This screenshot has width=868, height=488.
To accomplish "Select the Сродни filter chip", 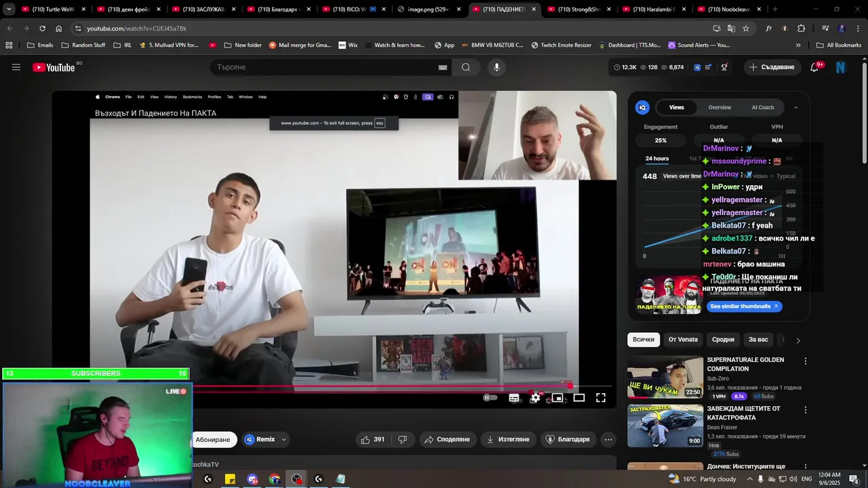I will pyautogui.click(x=723, y=340).
